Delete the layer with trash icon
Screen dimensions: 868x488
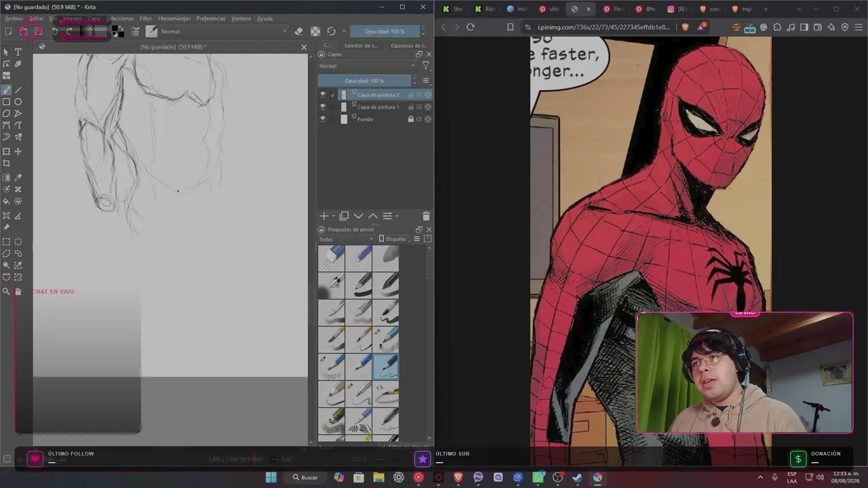[426, 216]
